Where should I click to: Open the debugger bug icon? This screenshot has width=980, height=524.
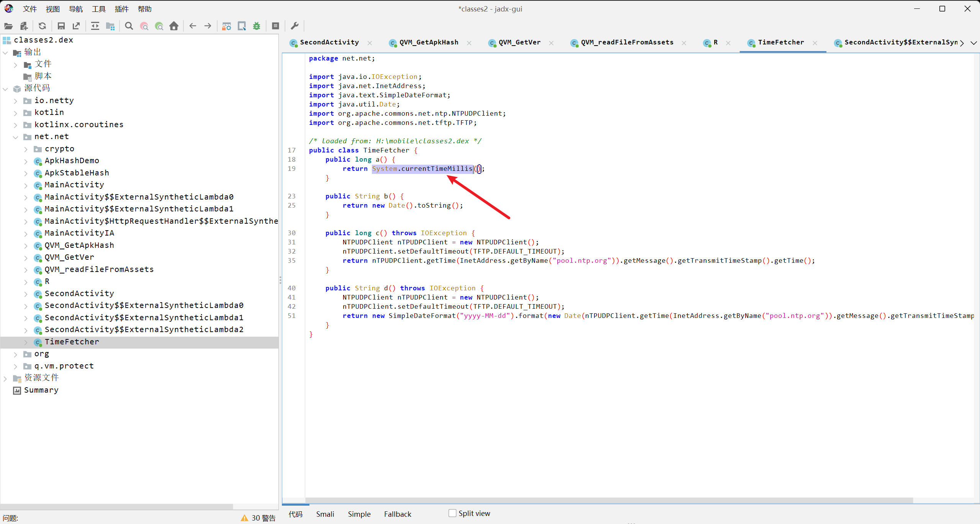coord(257,26)
